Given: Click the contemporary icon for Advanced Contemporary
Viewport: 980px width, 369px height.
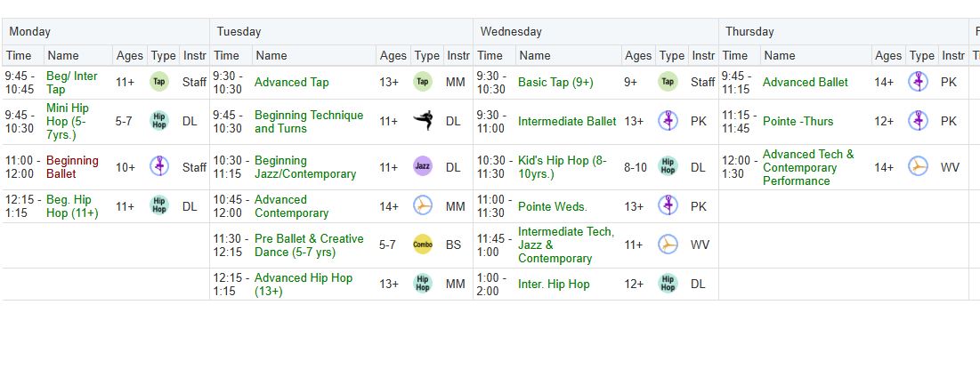Looking at the screenshot, I should tap(423, 206).
